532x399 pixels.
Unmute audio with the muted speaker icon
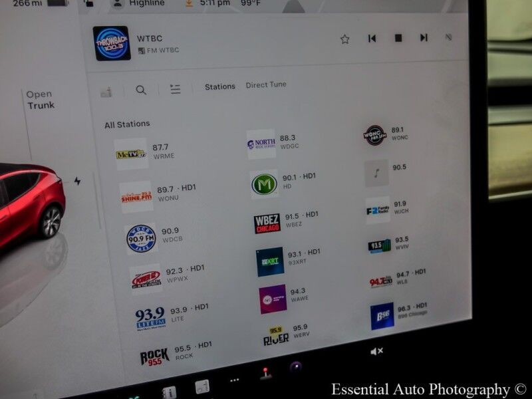coord(376,352)
